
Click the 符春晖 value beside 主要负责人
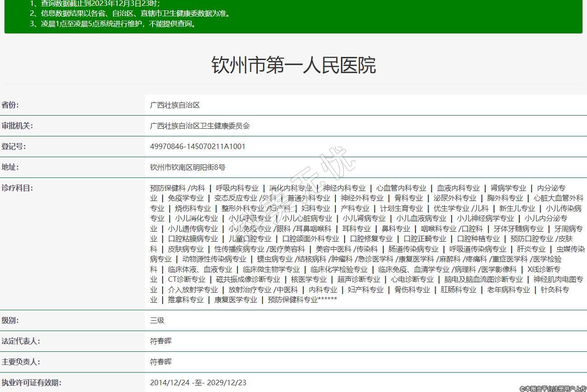(x=161, y=362)
